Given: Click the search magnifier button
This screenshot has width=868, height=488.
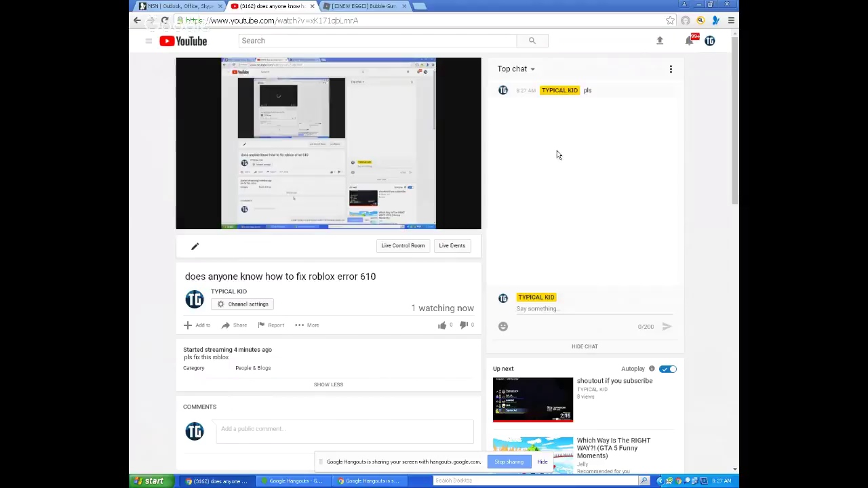Looking at the screenshot, I should (532, 41).
